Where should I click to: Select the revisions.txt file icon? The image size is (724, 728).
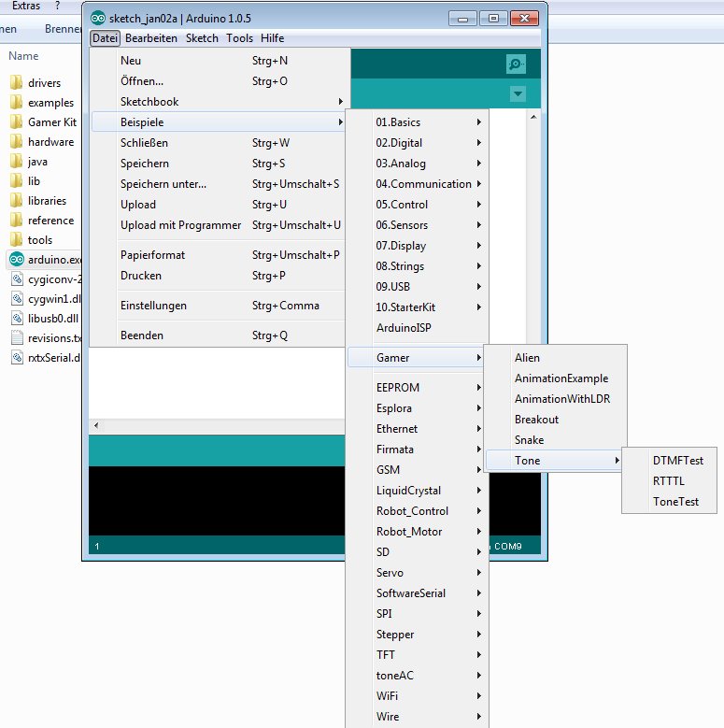[17, 338]
